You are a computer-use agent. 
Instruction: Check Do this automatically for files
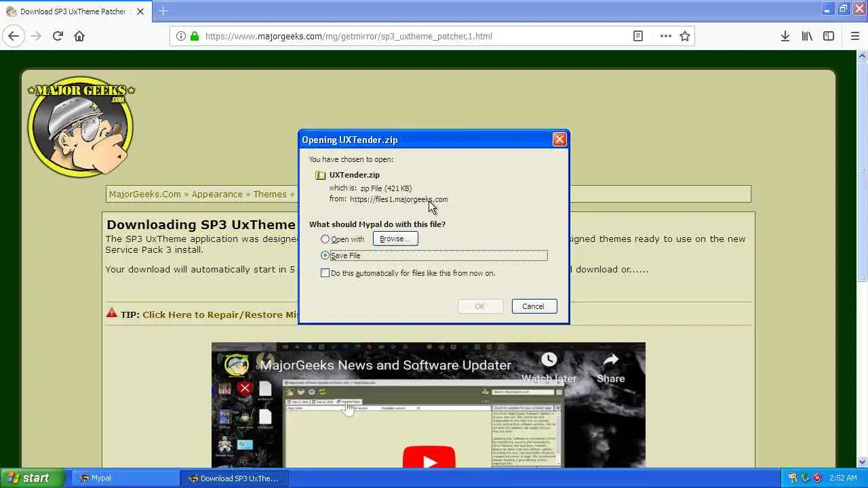pos(325,273)
